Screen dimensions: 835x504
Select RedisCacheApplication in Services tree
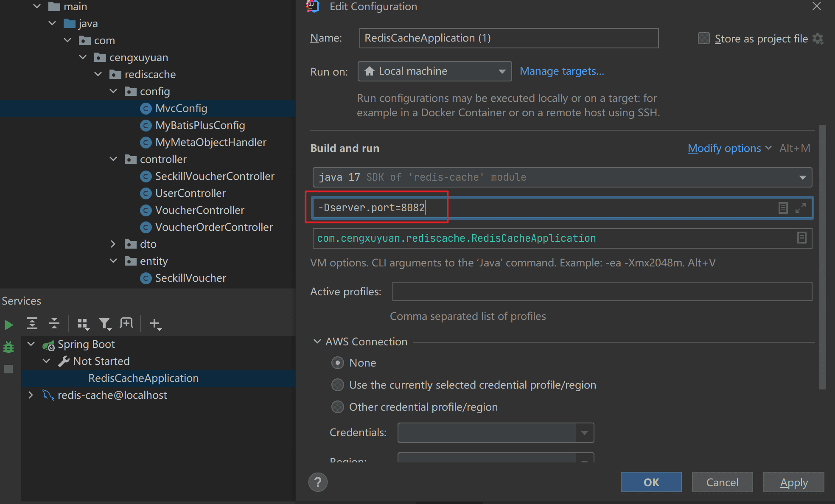(143, 378)
